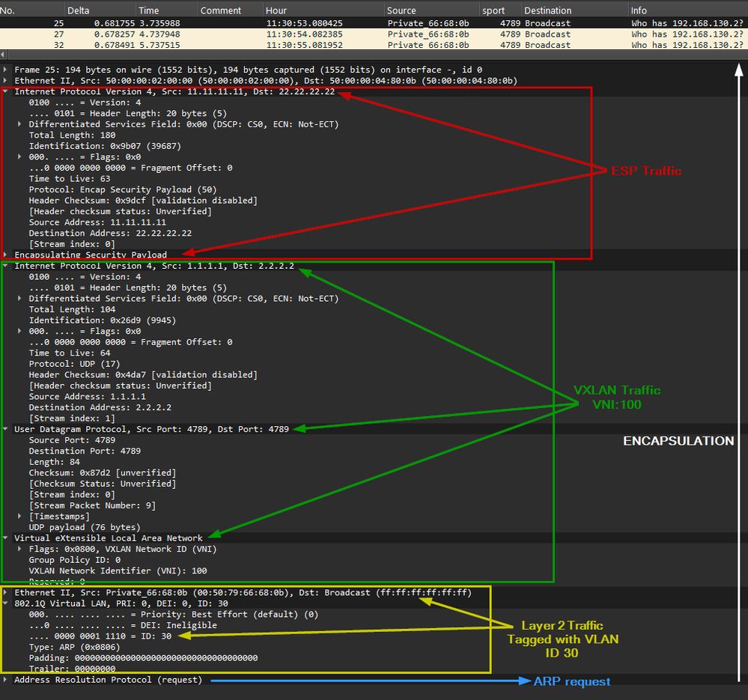Select packet number 27 in the list
This screenshot has height=700, width=748.
tap(374, 34)
